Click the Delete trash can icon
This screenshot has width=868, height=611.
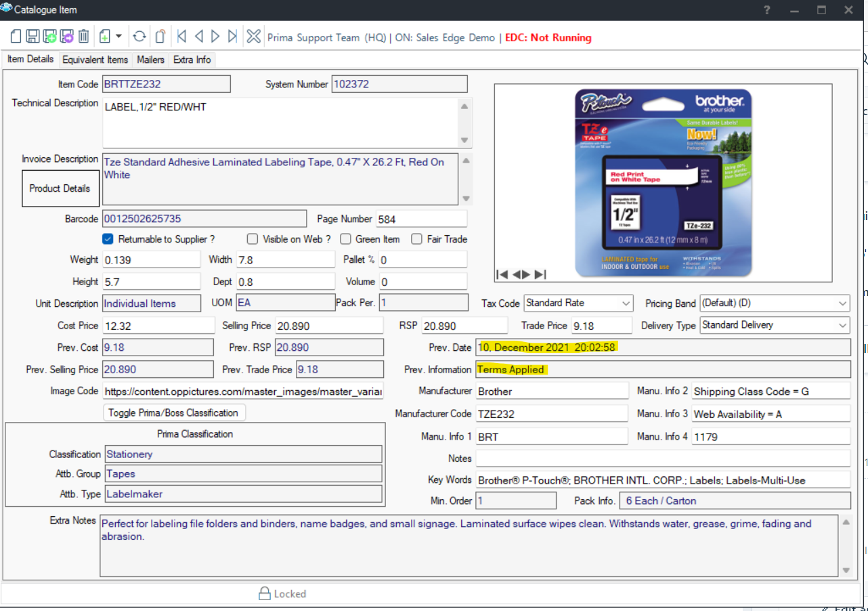pyautogui.click(x=83, y=37)
